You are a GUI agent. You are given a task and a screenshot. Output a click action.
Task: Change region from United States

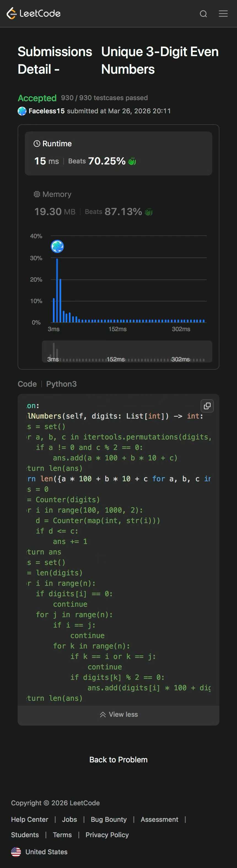coord(47,852)
